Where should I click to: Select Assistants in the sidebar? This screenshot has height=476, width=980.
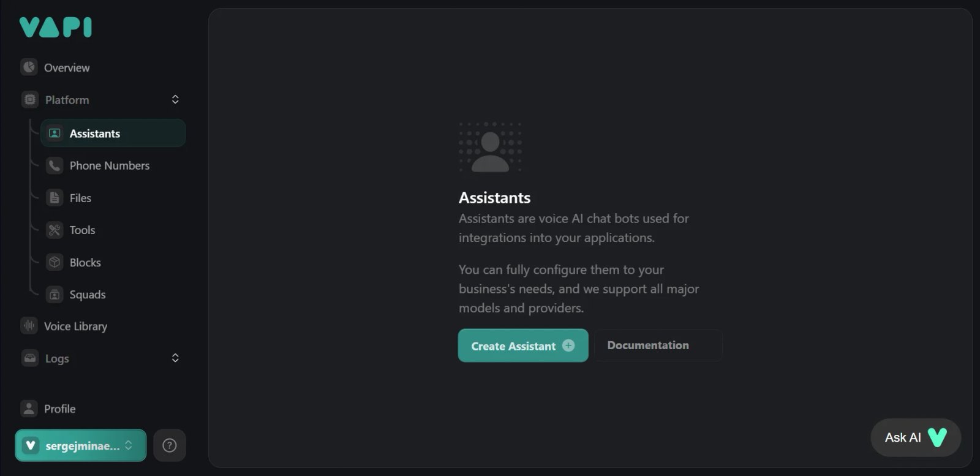[113, 133]
